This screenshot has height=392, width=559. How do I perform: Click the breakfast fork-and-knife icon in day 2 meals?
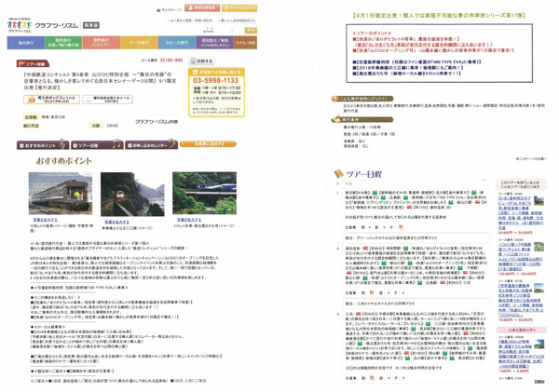point(371,292)
